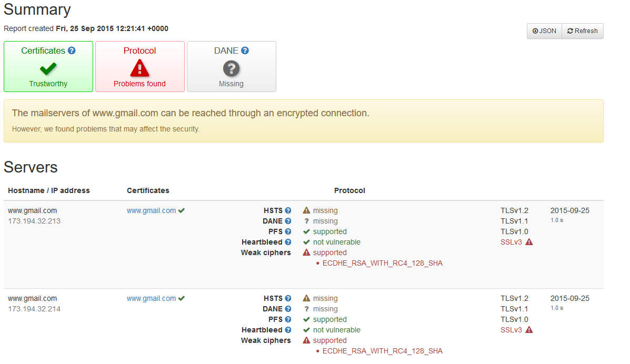Click Heartbleed help icon for second server
The width and height of the screenshot is (630, 364).
[288, 330]
